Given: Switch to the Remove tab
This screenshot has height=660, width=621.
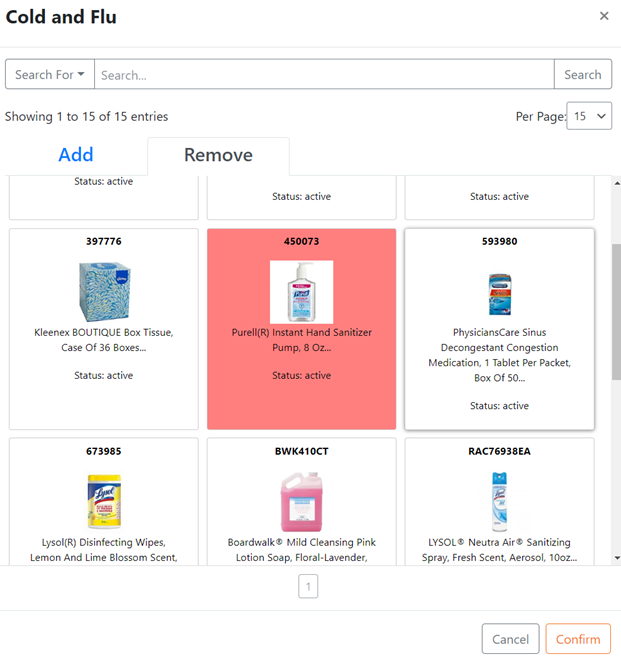Looking at the screenshot, I should (218, 155).
